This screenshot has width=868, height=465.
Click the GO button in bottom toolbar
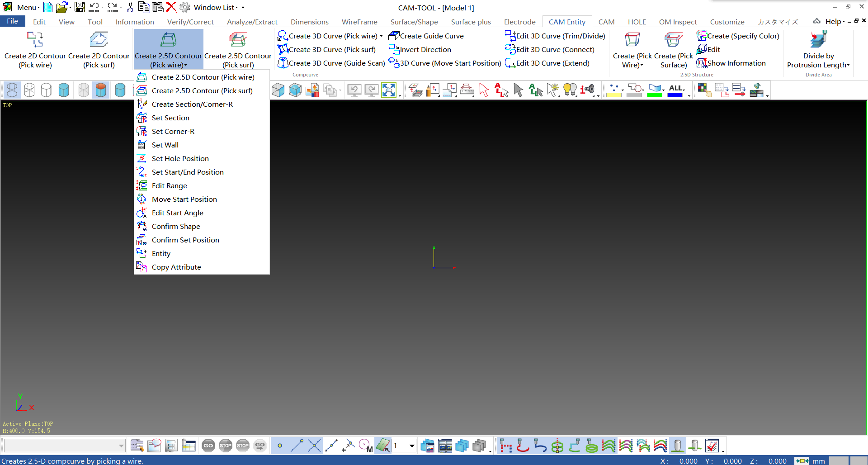208,446
